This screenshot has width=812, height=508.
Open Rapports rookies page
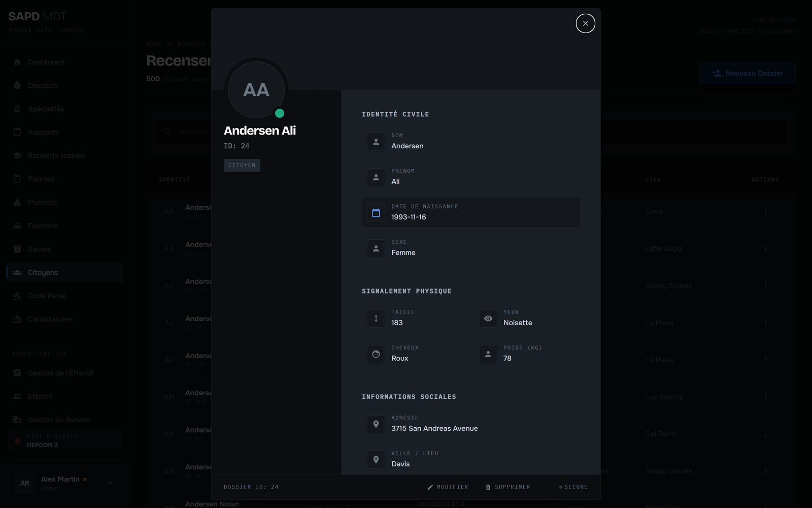(x=65, y=155)
